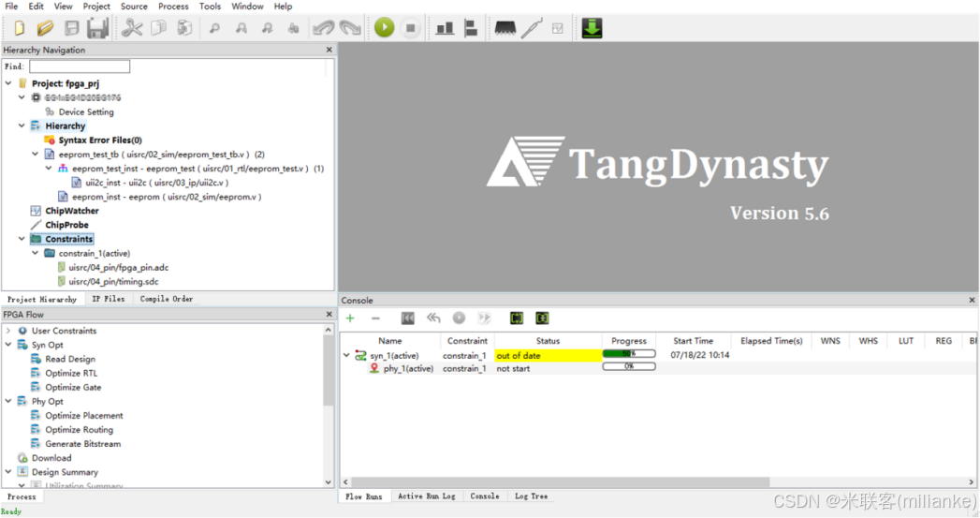Image resolution: width=980 pixels, height=518 pixels.
Task: Switch to the Active Run Log tab
Action: click(427, 496)
